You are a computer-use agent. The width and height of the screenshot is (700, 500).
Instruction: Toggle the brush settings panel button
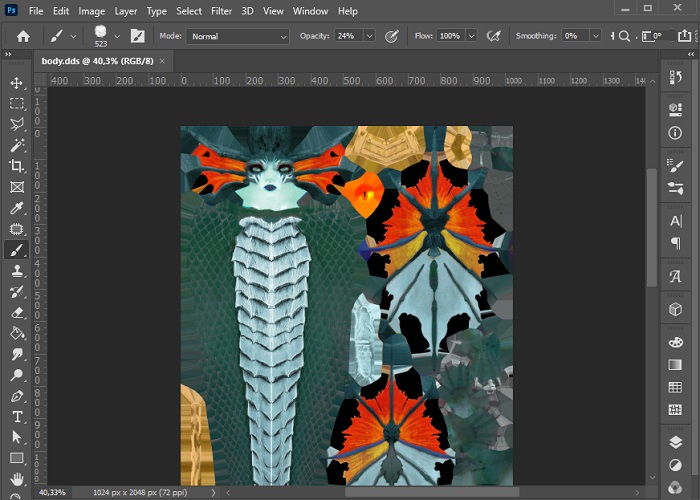tap(137, 36)
